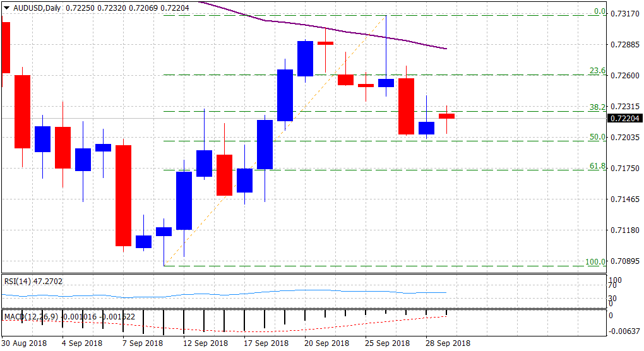Click the 0.0 Fibonacci level label
This screenshot has width=644, height=351.
(x=600, y=11)
